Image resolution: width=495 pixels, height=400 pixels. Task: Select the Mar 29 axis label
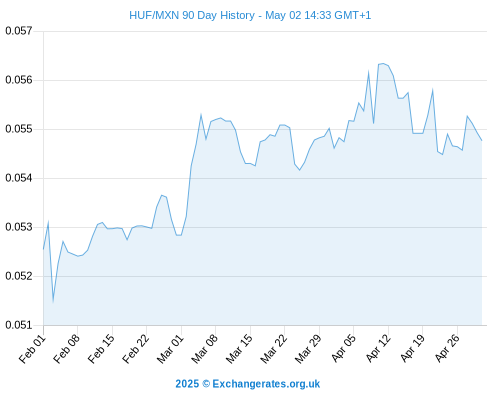(x=308, y=348)
